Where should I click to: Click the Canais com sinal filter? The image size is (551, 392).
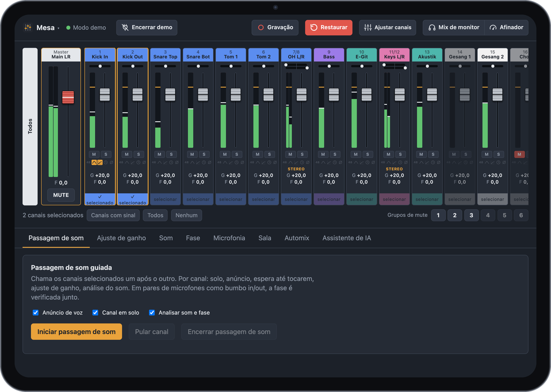113,215
